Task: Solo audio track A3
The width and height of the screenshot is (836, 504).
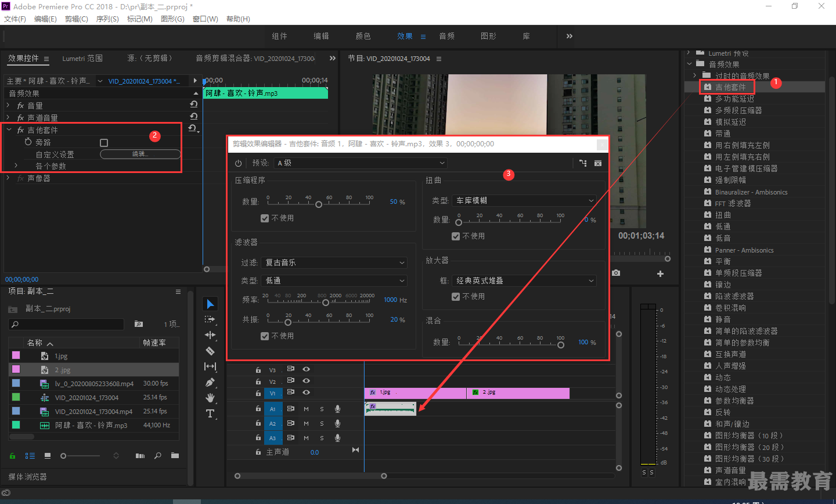Action: pos(322,438)
